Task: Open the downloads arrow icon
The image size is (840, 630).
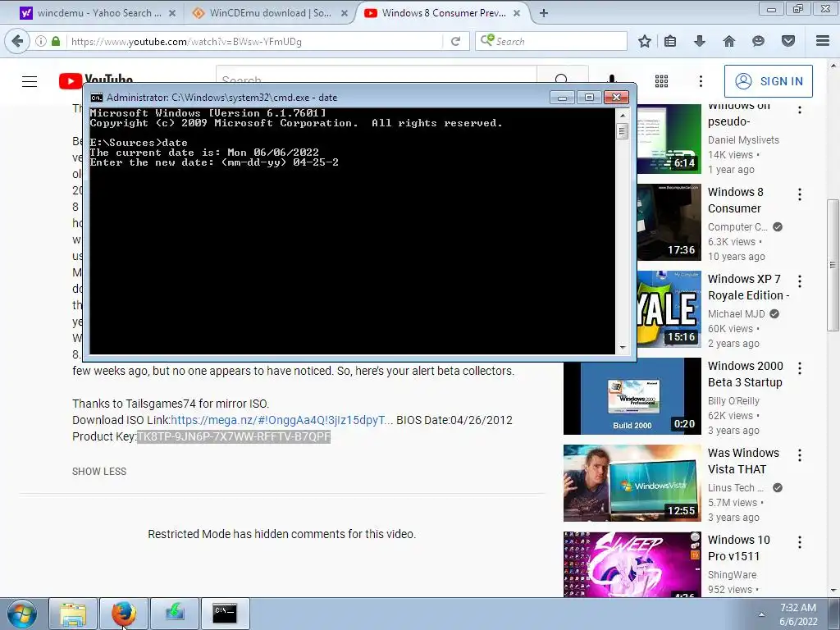Action: pyautogui.click(x=699, y=41)
